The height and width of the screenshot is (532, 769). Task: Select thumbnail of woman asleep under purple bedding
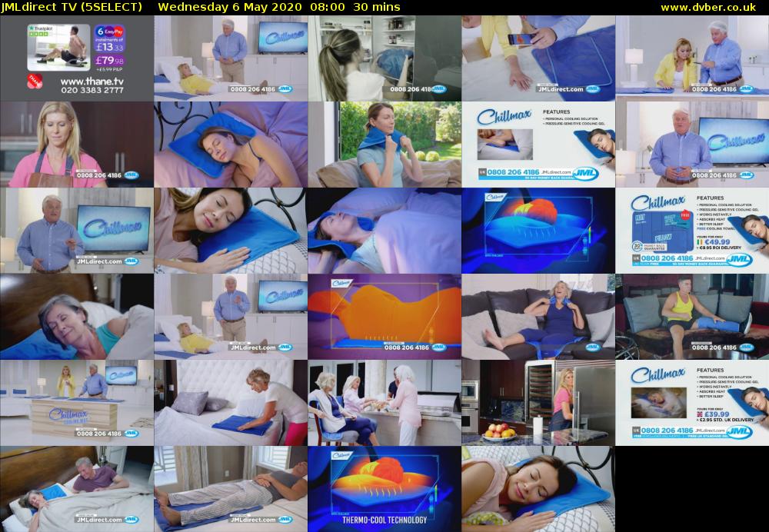pos(231,145)
